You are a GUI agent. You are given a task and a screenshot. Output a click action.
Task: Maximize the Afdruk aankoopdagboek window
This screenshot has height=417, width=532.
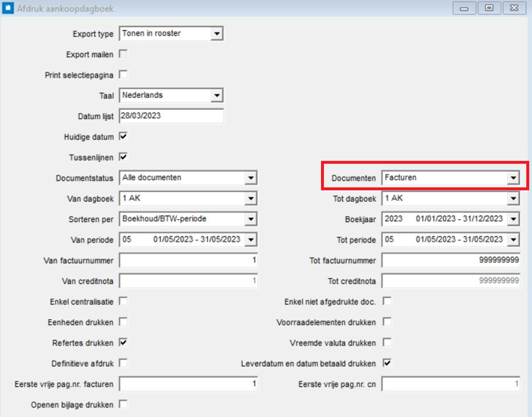coord(489,8)
